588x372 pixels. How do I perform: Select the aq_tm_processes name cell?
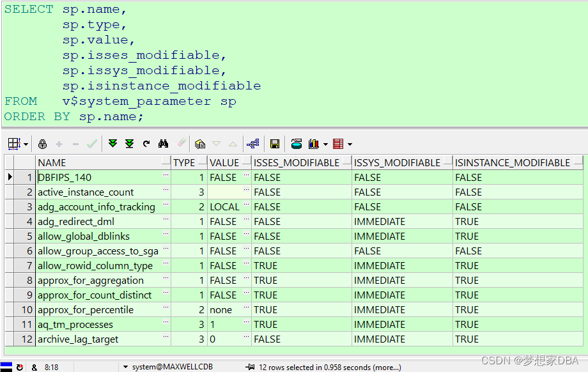click(103, 324)
